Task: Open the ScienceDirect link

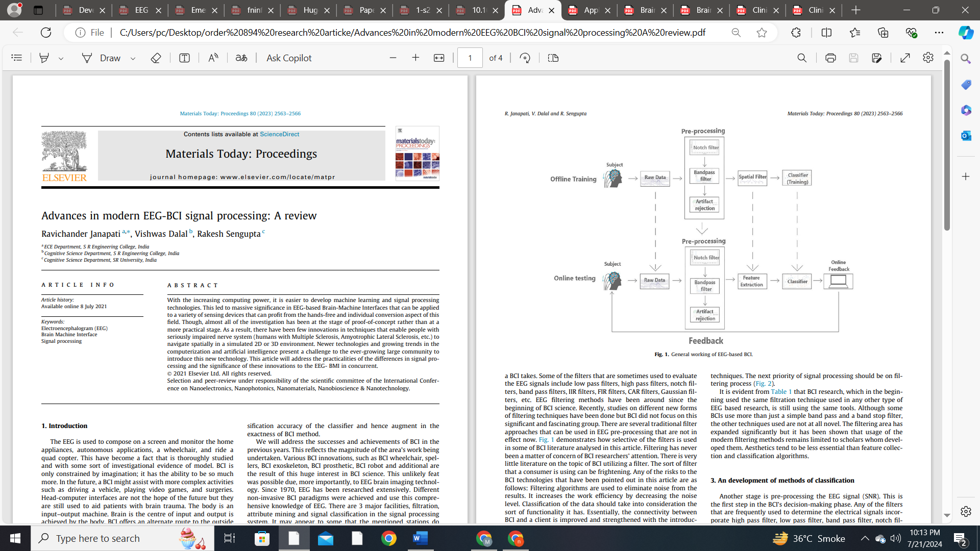Action: click(x=279, y=134)
